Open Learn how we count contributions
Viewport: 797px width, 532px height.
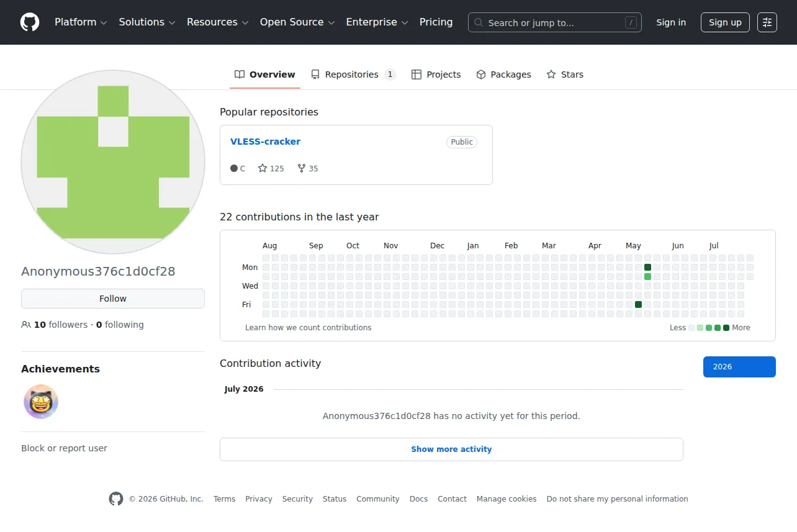click(308, 328)
